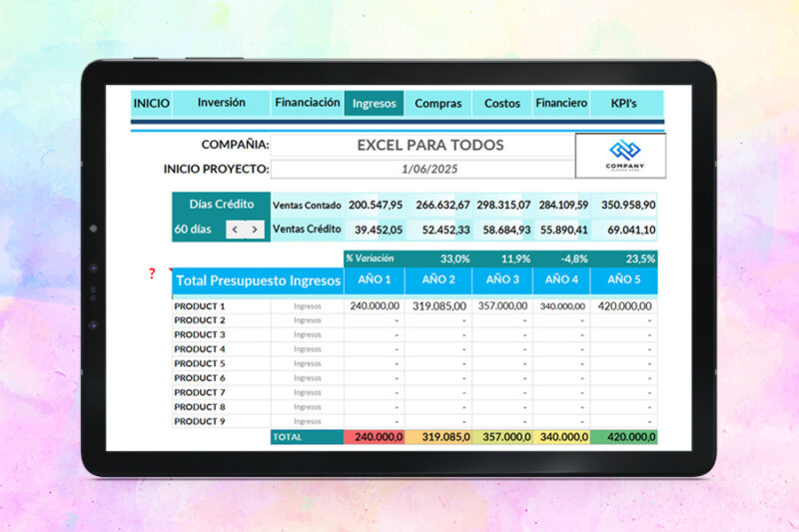Switch to the Costos tab
The image size is (799, 532).
[x=502, y=104]
